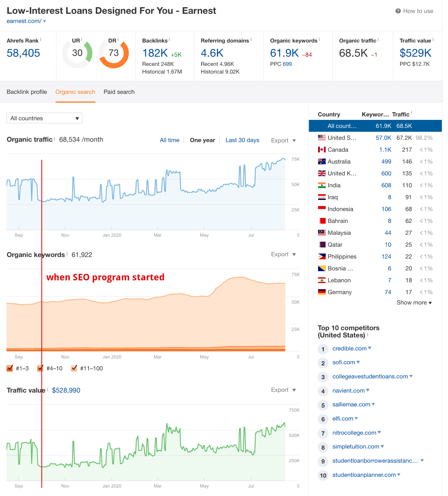Open the simpletuition.com competitor link
The width and height of the screenshot is (448, 496).
pyautogui.click(x=356, y=447)
